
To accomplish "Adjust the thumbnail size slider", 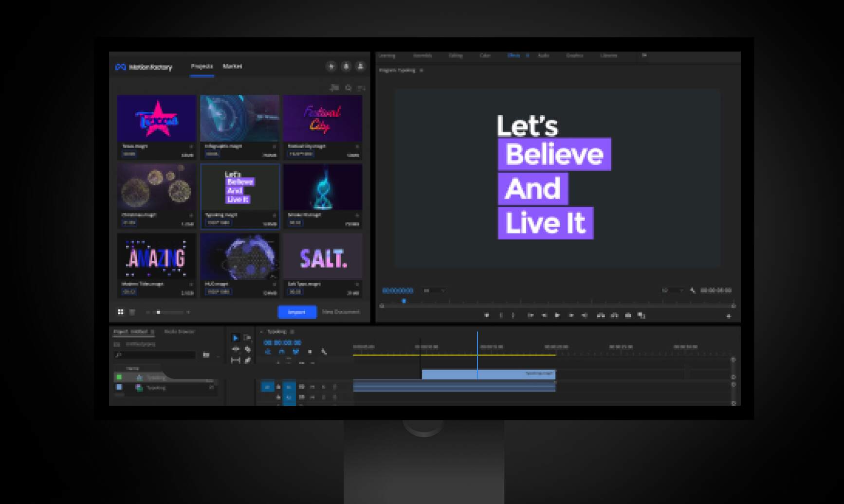I will tap(159, 312).
